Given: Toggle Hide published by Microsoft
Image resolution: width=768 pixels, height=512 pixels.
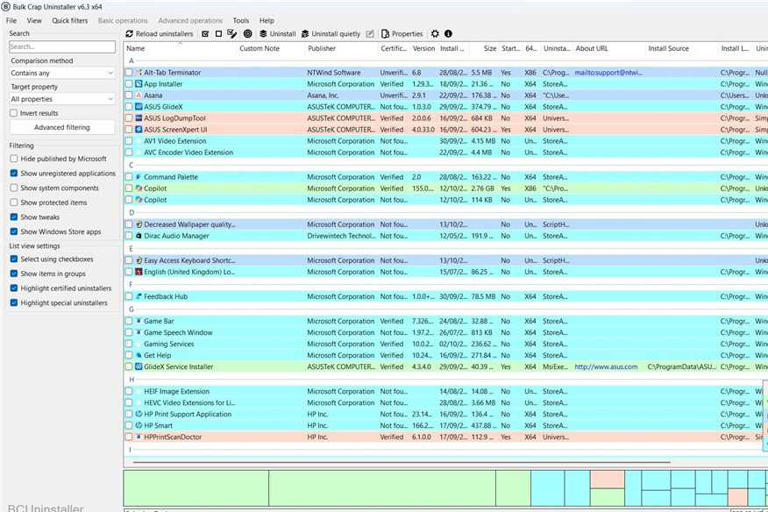Looking at the screenshot, I should [x=14, y=159].
